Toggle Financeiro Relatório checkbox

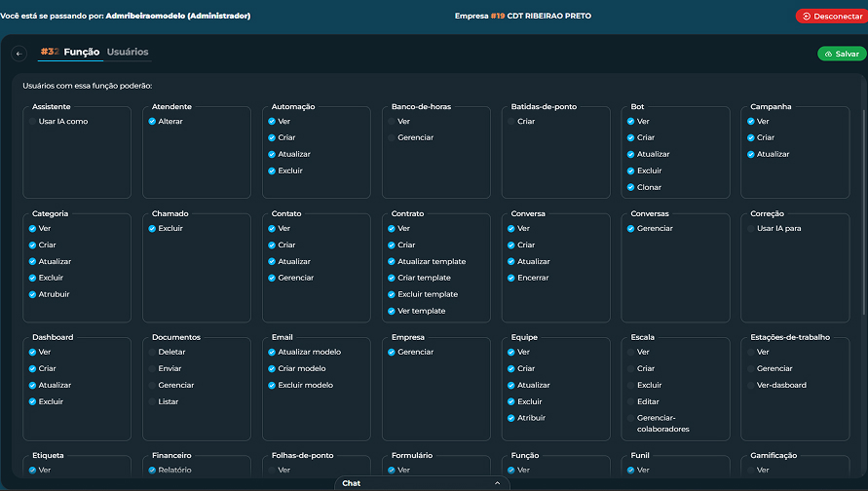152,470
